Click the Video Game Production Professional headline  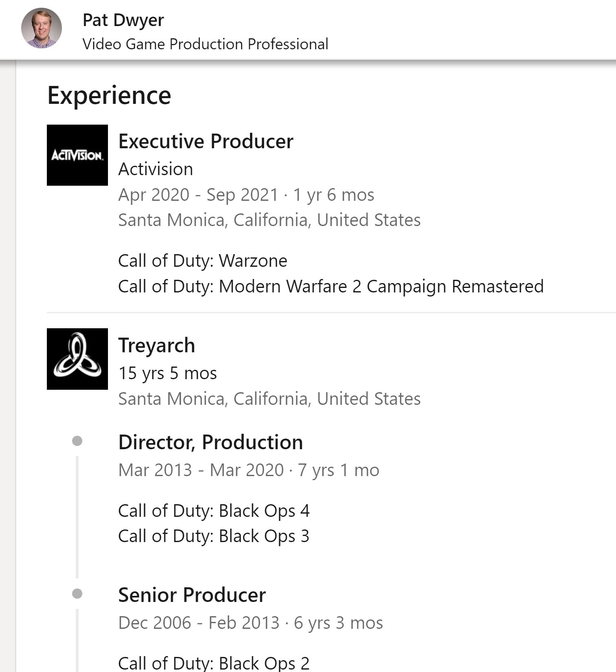(x=205, y=44)
